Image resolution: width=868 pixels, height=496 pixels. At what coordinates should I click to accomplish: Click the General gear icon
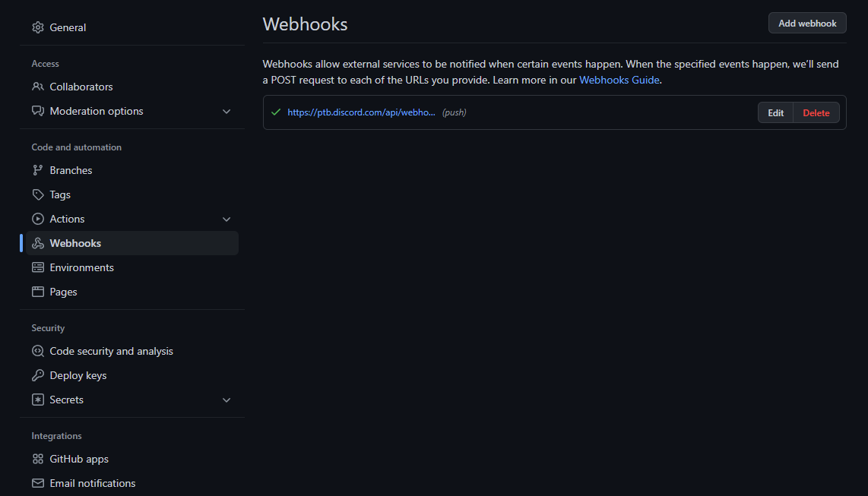(x=38, y=27)
